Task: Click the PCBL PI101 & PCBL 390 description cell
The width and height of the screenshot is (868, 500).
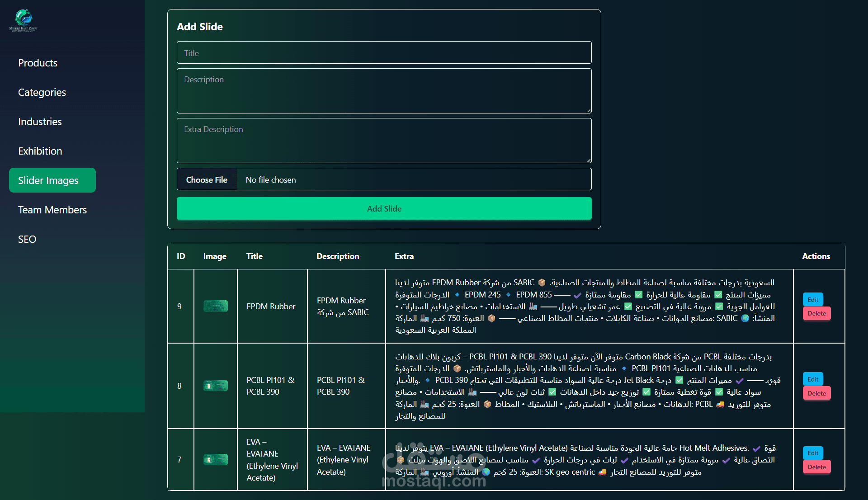Action: [x=346, y=386]
